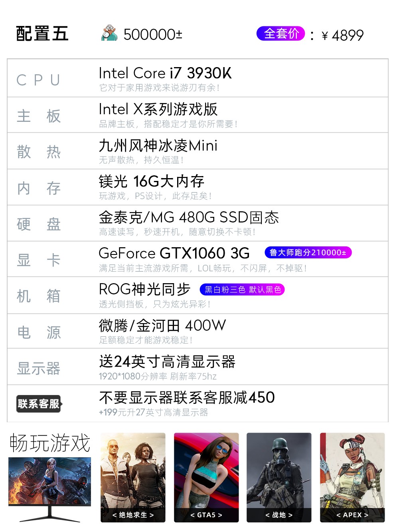
Task: Click the Master Lu benchmark mascot icon
Action: tap(109, 33)
